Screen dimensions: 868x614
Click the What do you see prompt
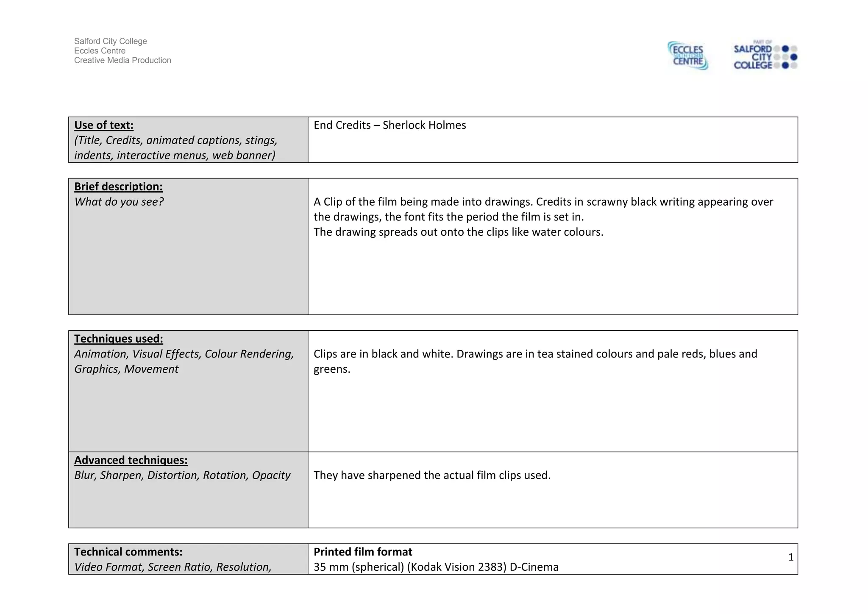119,202
